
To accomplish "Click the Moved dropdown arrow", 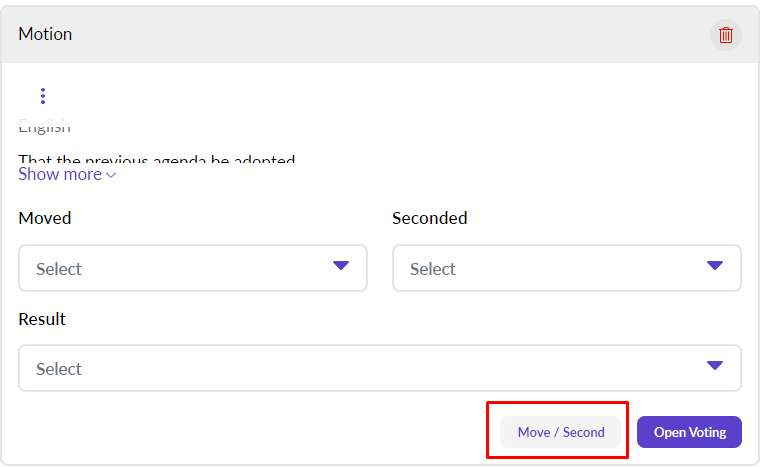I will coord(341,266).
